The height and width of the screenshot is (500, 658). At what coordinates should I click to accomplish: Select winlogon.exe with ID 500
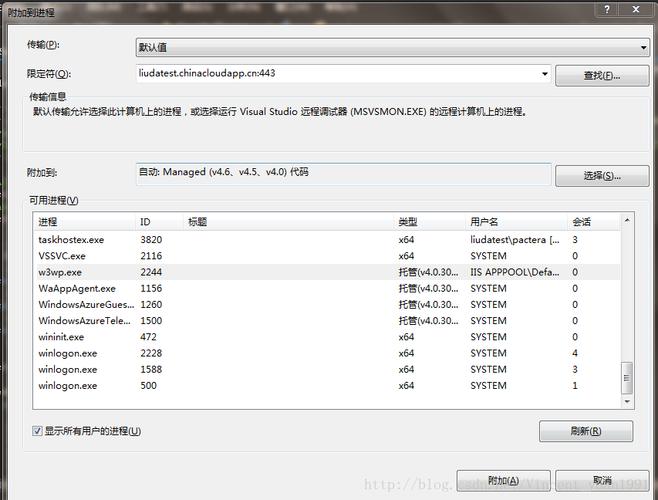[326, 386]
